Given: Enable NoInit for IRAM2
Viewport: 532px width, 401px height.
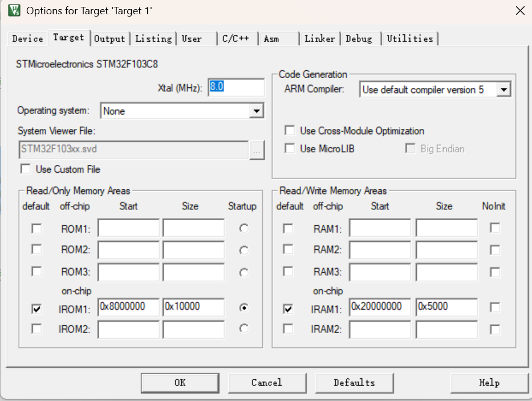Looking at the screenshot, I should [495, 329].
